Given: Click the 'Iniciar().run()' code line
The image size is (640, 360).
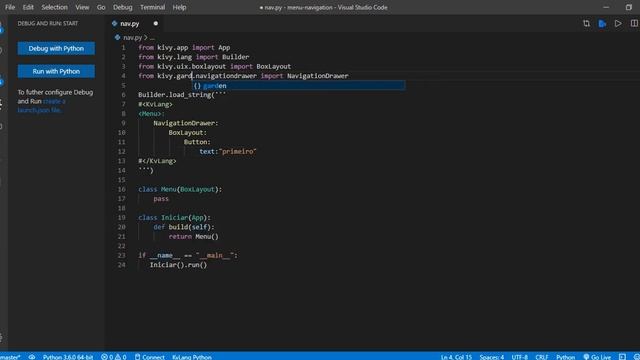Looking at the screenshot, I should 178,265.
